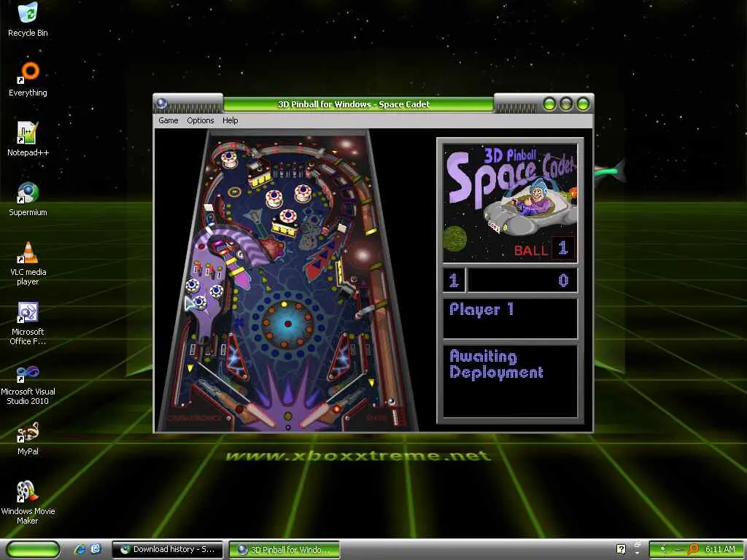Select the Notepad++ desktop shortcut
This screenshot has height=560, width=747.
pos(28,139)
